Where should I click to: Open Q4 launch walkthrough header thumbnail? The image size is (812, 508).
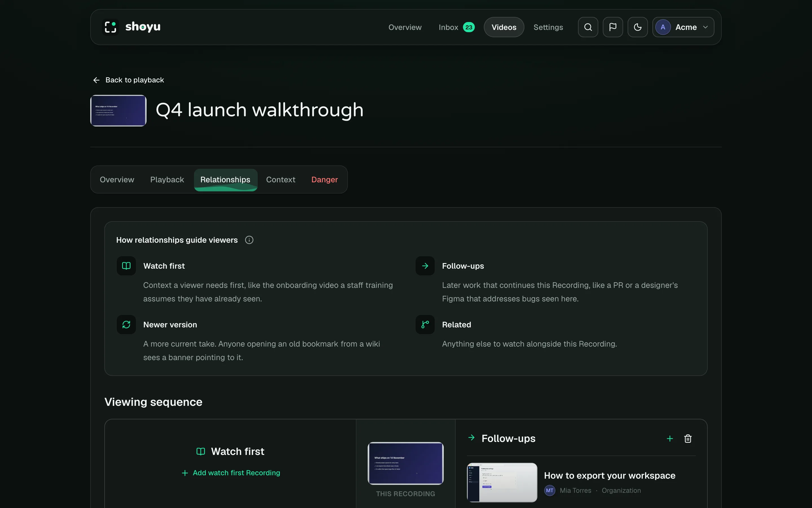(118, 111)
